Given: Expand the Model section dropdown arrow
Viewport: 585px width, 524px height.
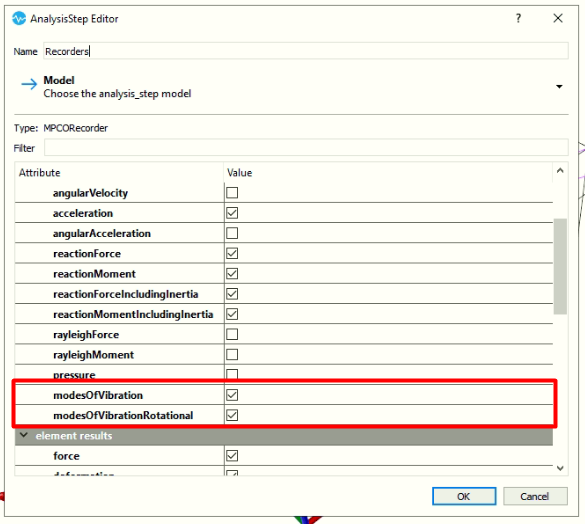Looking at the screenshot, I should coord(559,87).
